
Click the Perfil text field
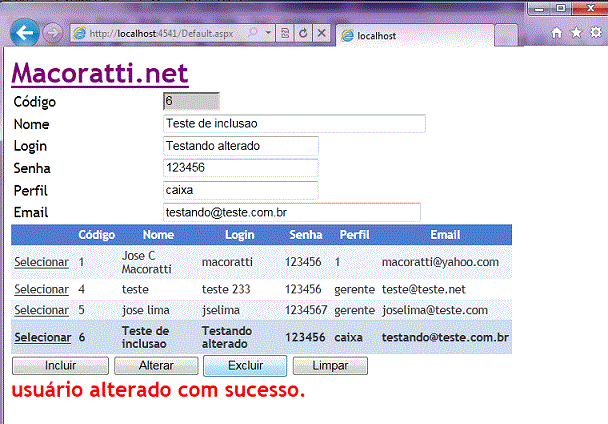pyautogui.click(x=241, y=190)
